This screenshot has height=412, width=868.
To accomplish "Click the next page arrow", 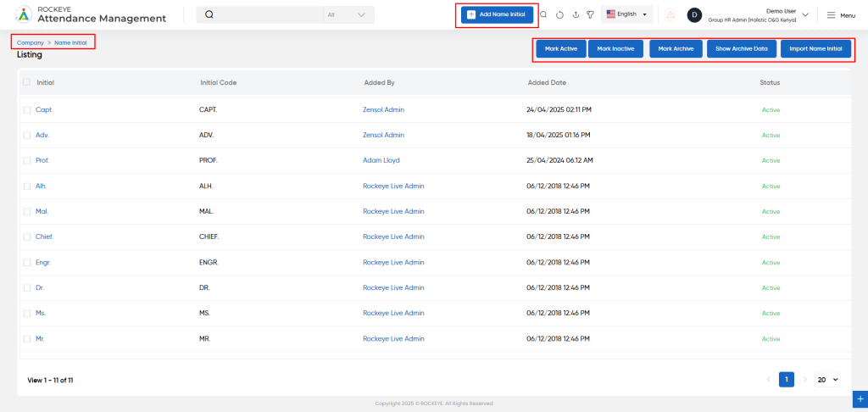I will coord(805,379).
